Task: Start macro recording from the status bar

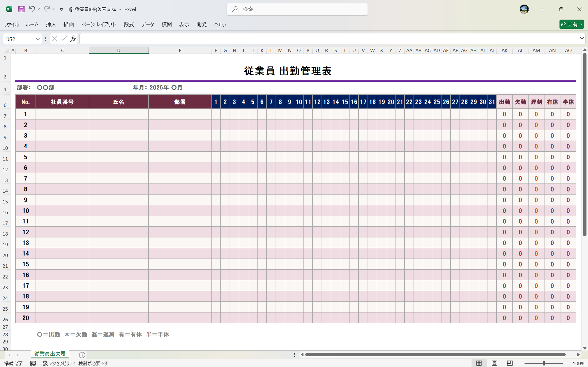Action: click(x=33, y=364)
